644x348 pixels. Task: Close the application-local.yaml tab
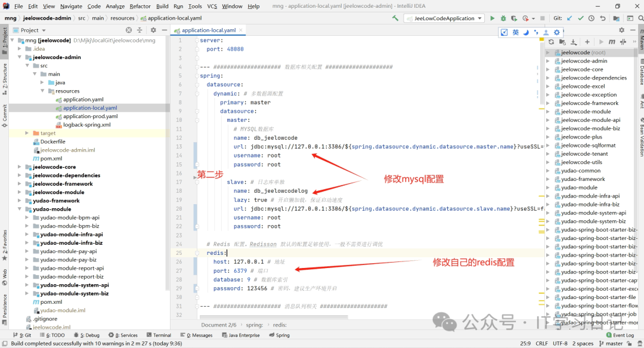click(241, 30)
